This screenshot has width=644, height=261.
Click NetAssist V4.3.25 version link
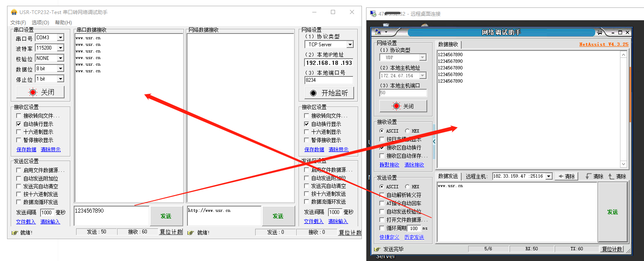(x=603, y=44)
